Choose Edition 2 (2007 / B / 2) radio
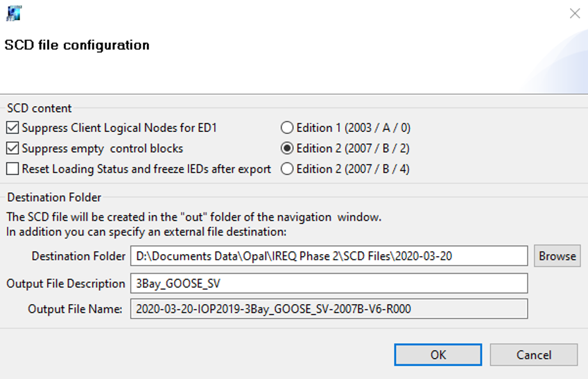 point(287,149)
